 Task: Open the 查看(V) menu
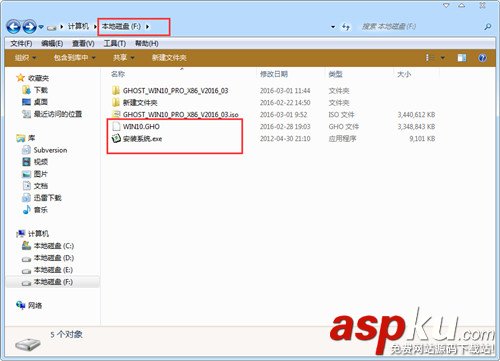[83, 43]
